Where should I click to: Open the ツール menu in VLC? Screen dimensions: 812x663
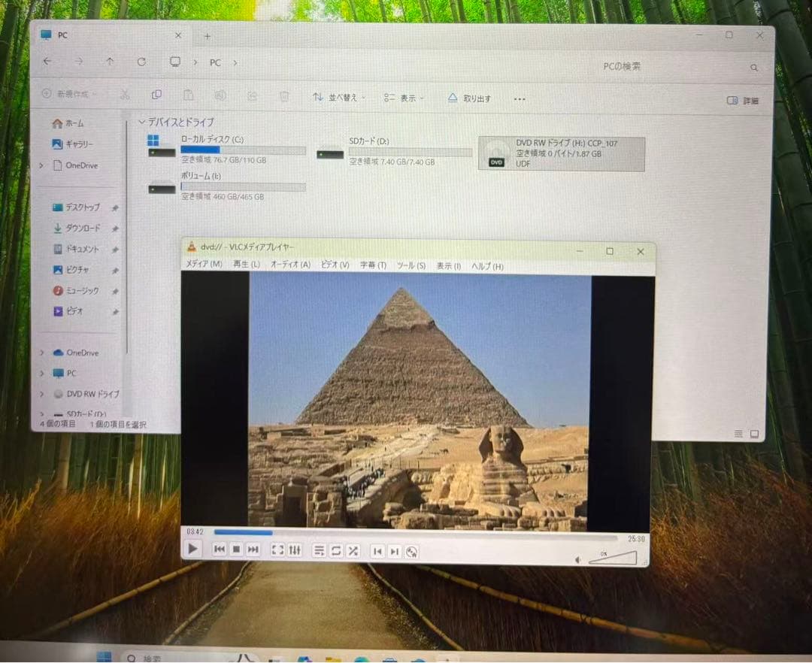point(409,265)
